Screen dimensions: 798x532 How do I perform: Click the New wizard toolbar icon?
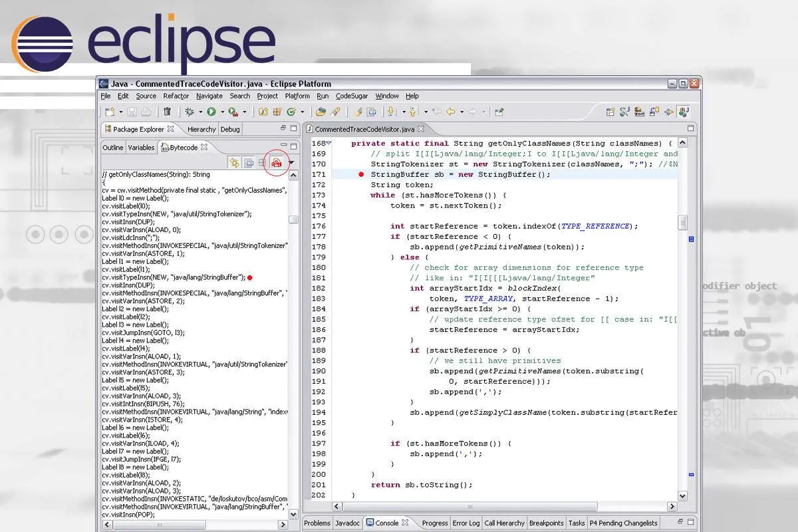[110, 112]
